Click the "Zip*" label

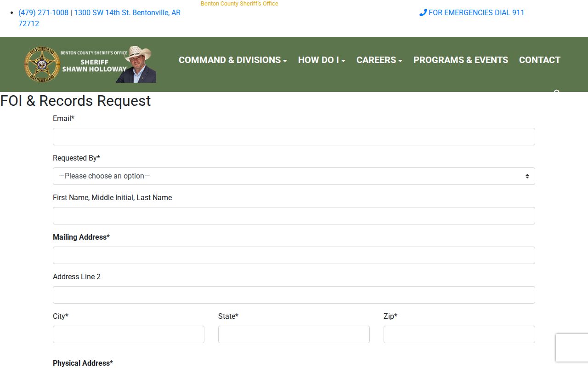tap(390, 316)
